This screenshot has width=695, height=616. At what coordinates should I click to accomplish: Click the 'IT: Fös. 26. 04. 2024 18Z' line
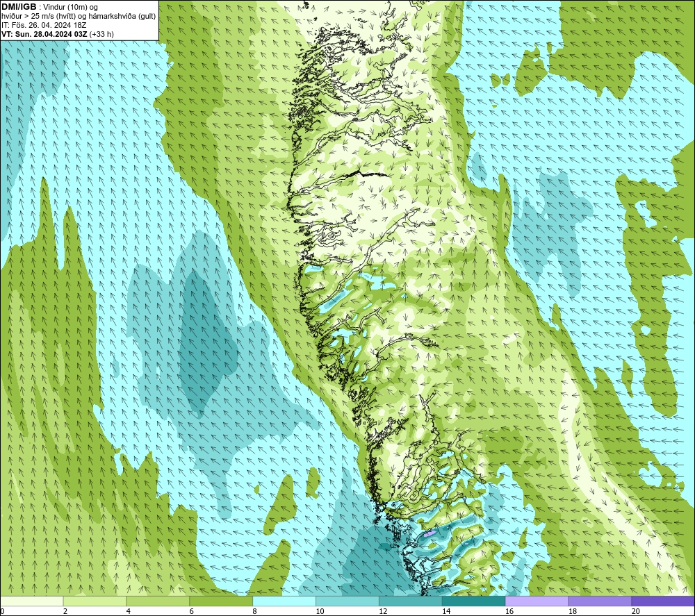coord(44,25)
